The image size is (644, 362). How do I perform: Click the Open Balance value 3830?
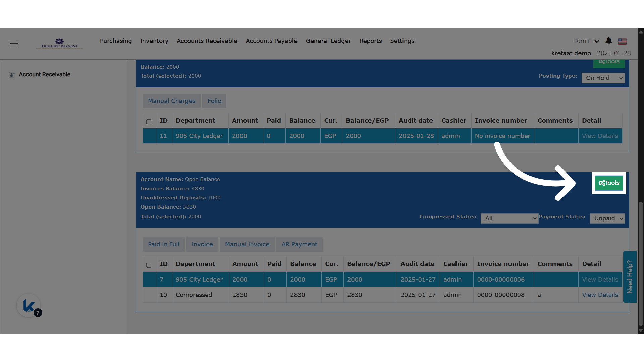(x=189, y=207)
